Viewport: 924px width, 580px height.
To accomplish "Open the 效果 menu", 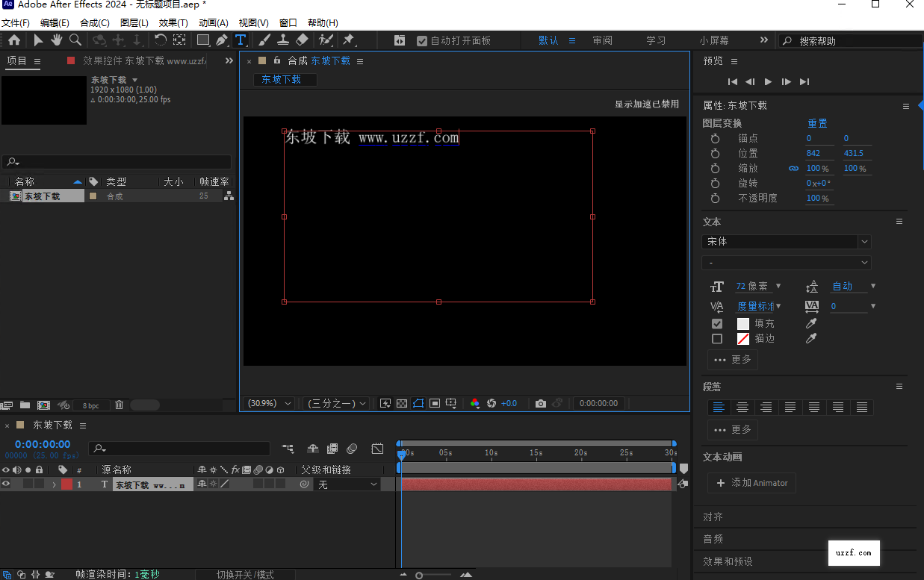I will pos(173,22).
